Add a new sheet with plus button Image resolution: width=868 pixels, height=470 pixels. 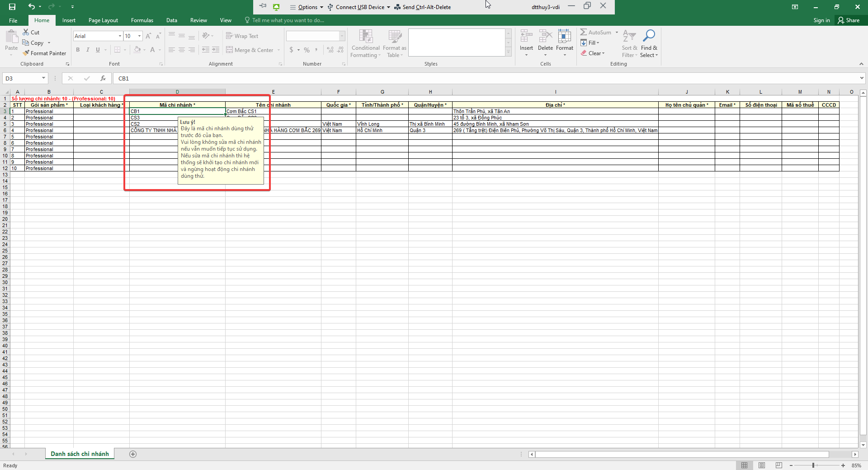pos(133,454)
